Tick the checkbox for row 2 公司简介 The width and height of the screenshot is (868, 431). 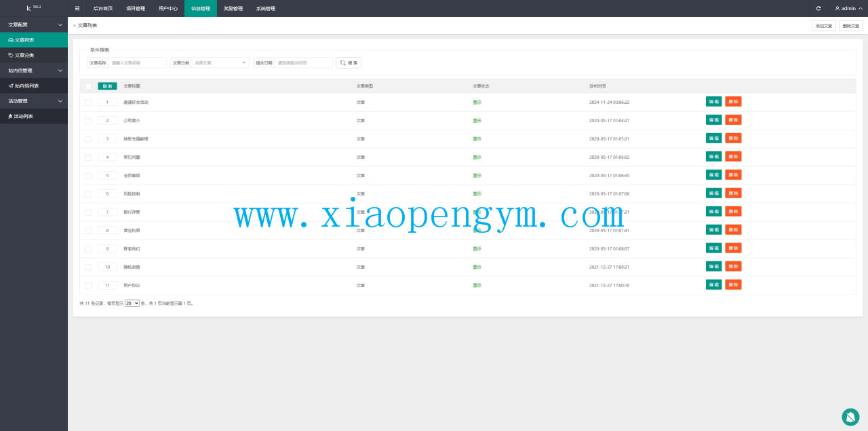click(88, 120)
